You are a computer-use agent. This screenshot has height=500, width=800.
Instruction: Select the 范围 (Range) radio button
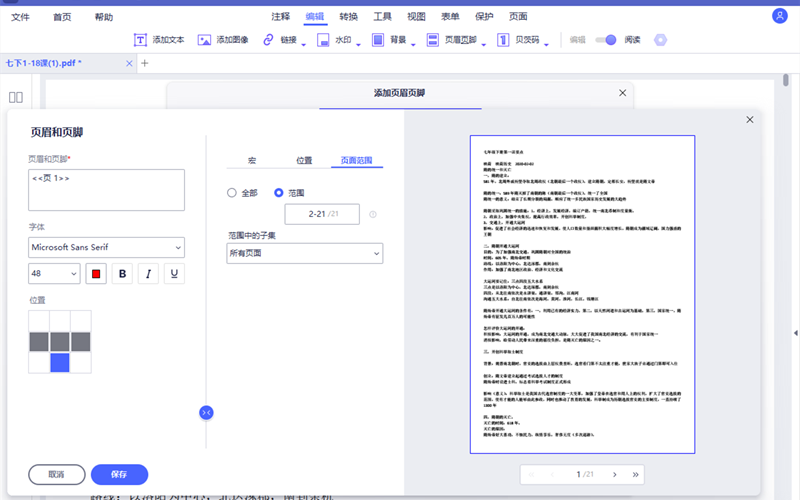coord(279,192)
